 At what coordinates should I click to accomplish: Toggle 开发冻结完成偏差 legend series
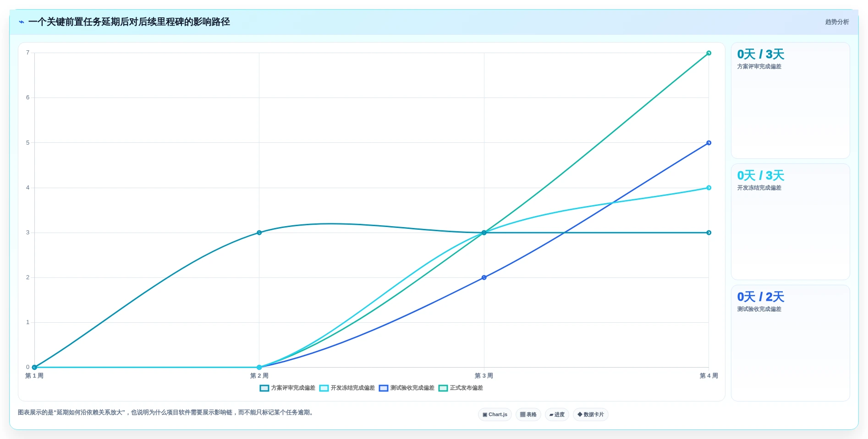(347, 388)
